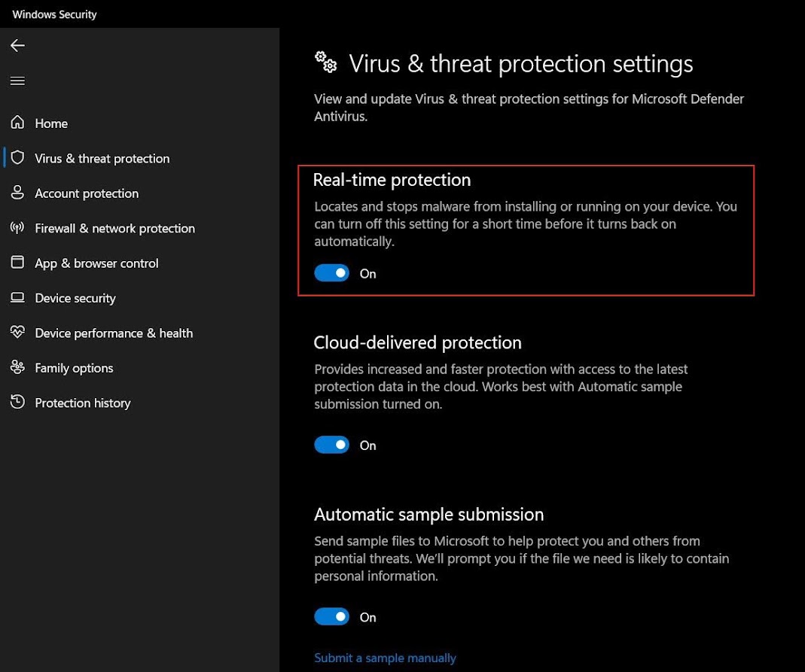
Task: Toggle Automatic sample submission off
Action: [332, 617]
